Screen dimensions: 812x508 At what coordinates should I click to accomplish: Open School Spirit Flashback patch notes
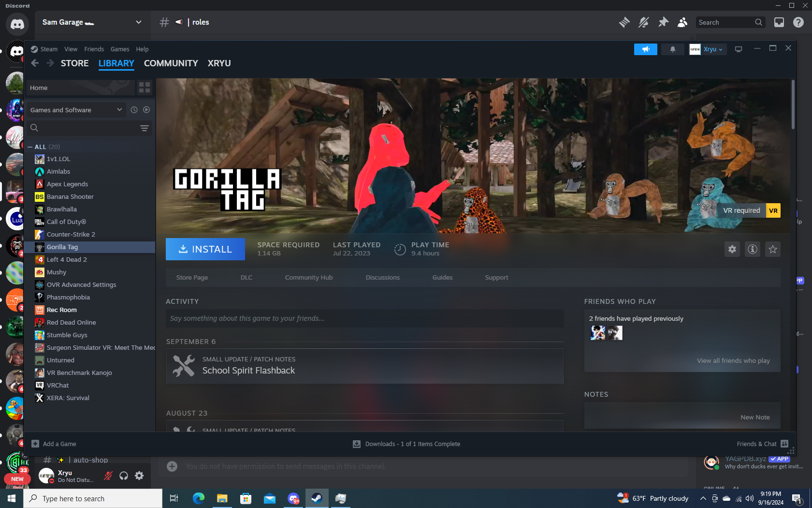click(365, 366)
